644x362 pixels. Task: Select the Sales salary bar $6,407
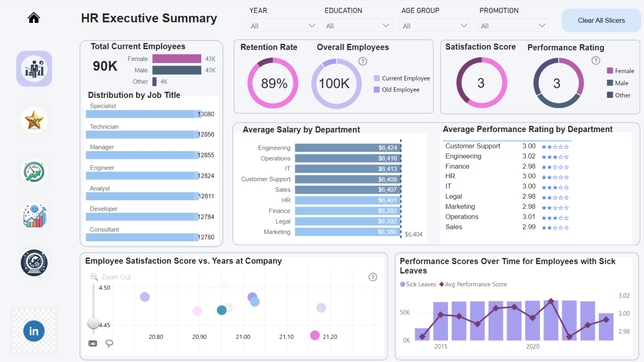click(x=348, y=190)
